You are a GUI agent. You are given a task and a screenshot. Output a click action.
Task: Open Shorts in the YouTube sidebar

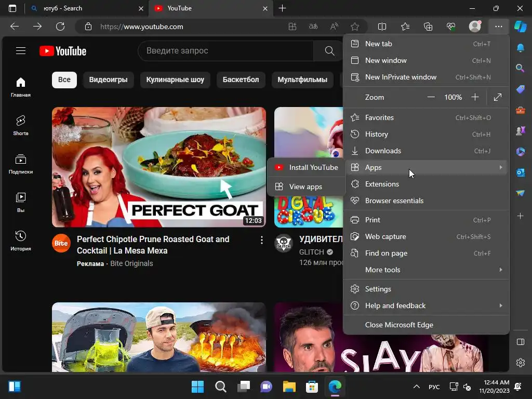click(x=21, y=126)
